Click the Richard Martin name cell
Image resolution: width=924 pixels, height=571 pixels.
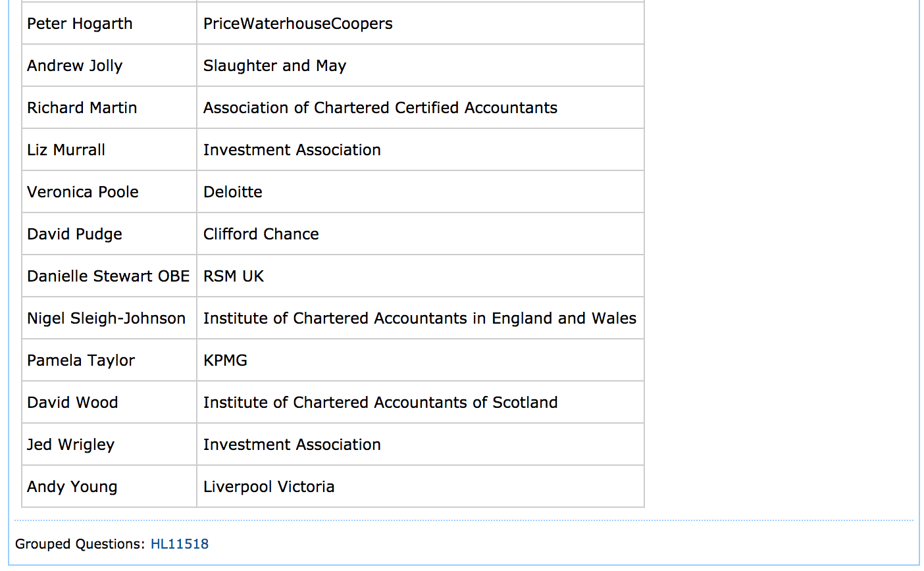82,108
